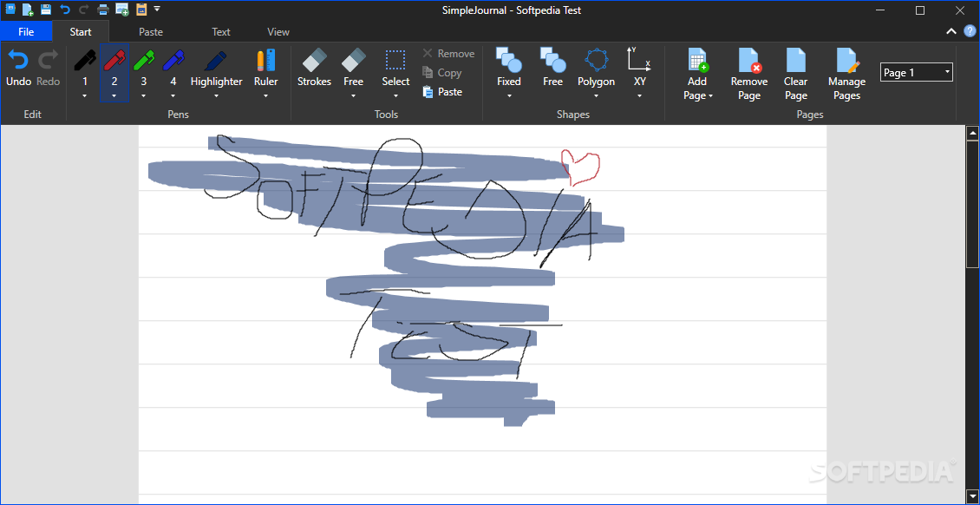Click the SimpleJournal app icon in title bar
Viewport: 980px width, 505px height.
[10, 10]
